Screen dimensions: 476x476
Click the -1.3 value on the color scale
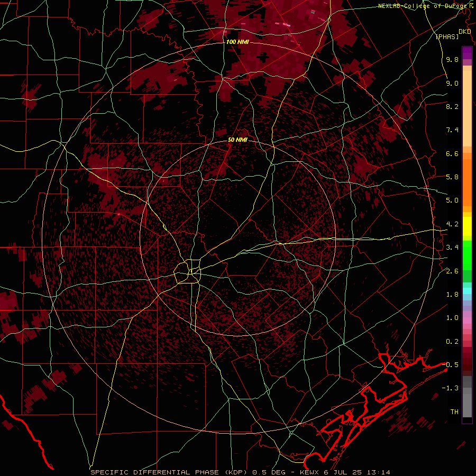click(x=451, y=388)
